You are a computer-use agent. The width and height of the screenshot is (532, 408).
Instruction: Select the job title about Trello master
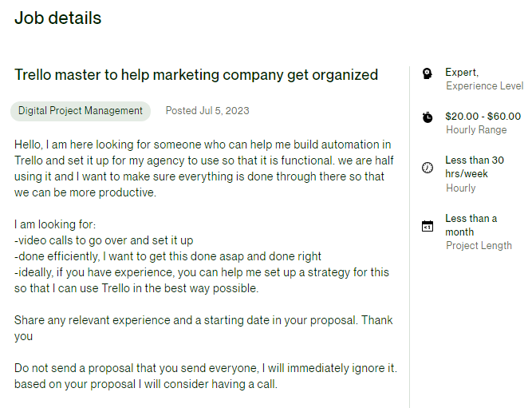click(196, 75)
